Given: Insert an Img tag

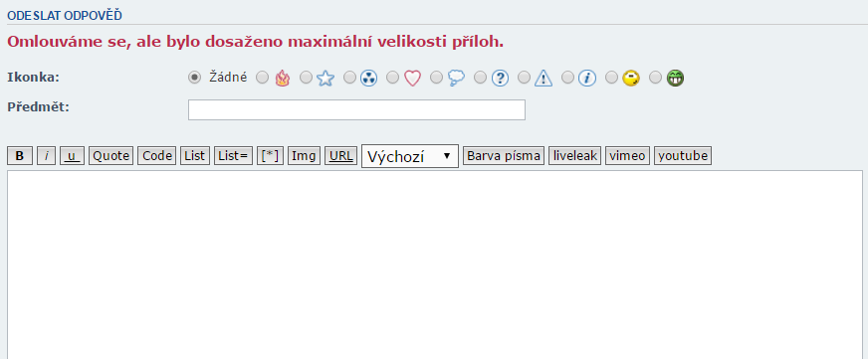Looking at the screenshot, I should tap(304, 156).
